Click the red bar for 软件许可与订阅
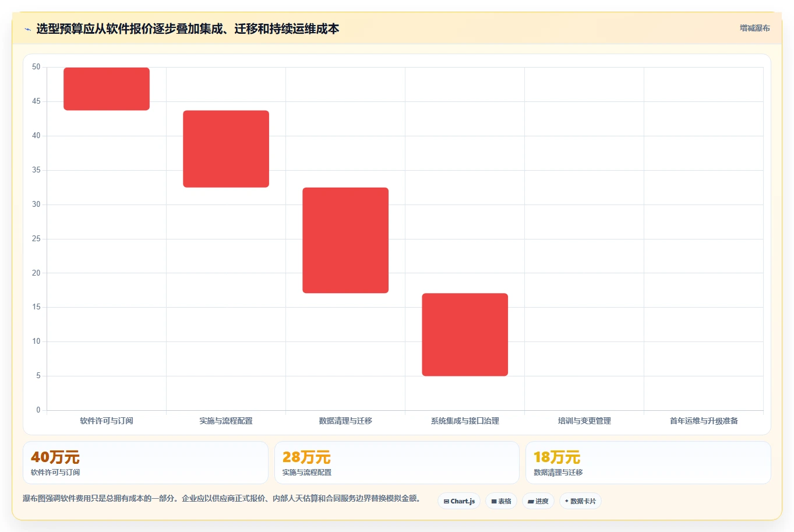 pos(107,89)
